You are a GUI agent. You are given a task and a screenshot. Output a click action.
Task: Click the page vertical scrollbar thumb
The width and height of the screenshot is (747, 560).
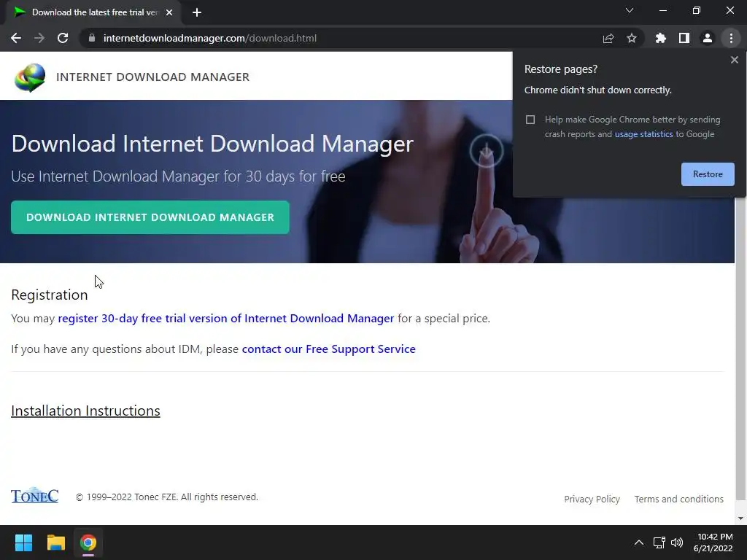[x=740, y=348]
